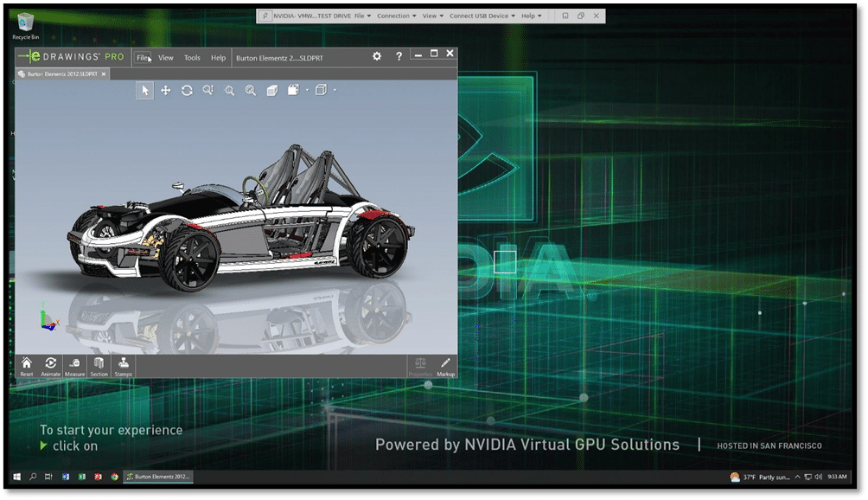Open the volume speaker tray icon

[818, 477]
